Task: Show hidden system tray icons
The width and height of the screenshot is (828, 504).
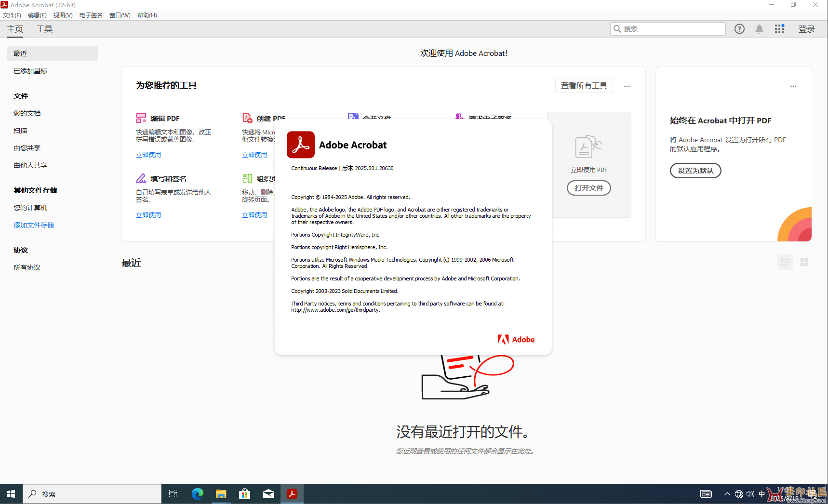Action: (727, 494)
